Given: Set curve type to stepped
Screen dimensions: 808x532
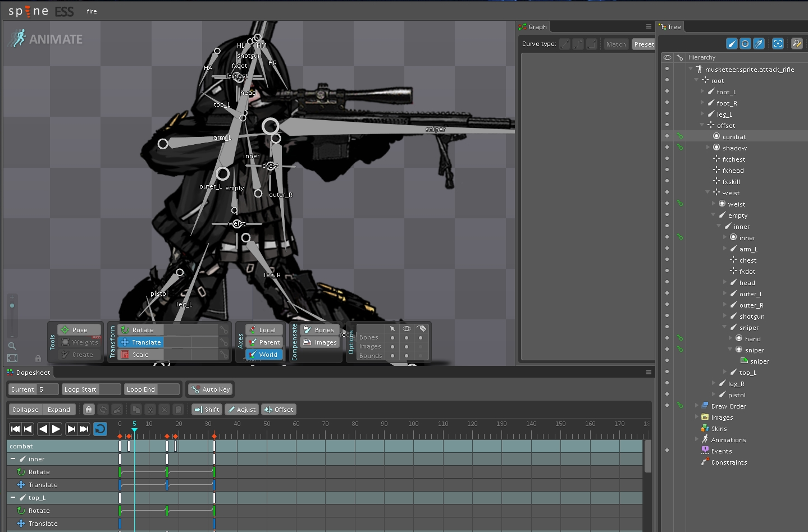Looking at the screenshot, I should pyautogui.click(x=592, y=44).
